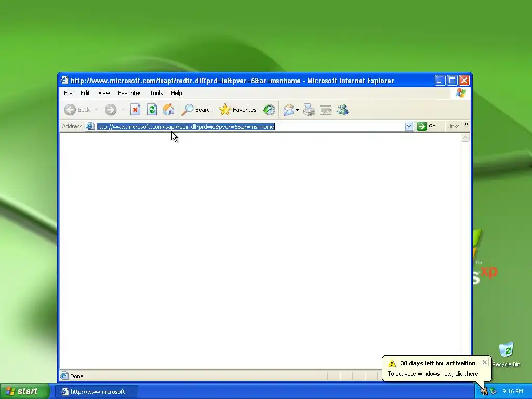This screenshot has height=399, width=532.
Task: Click the Links toolbar label
Action: pyautogui.click(x=453, y=126)
